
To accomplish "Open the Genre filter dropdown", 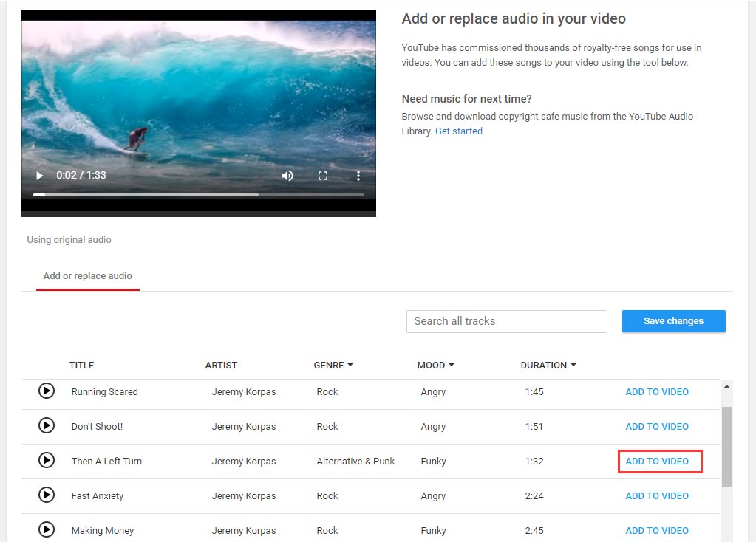I will [333, 366].
